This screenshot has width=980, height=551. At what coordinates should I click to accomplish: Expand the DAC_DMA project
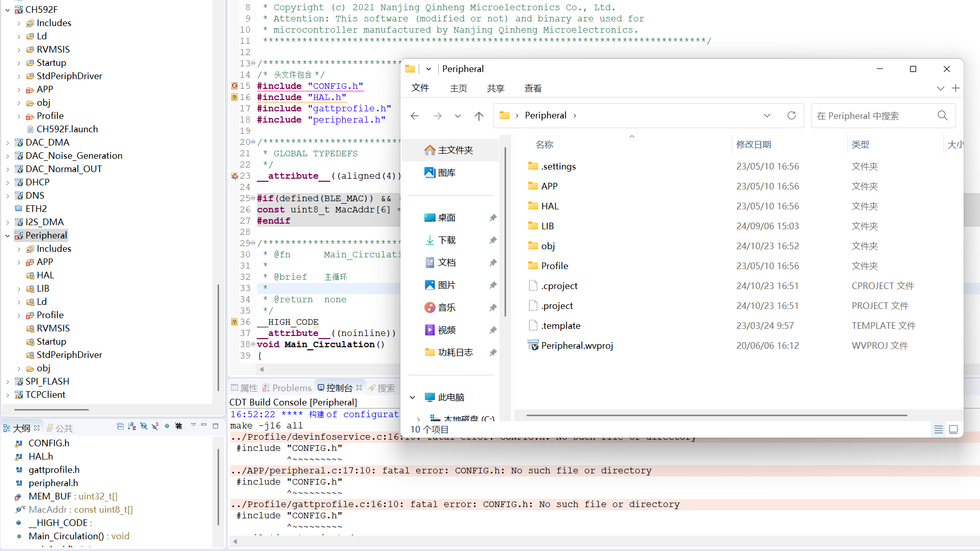pyautogui.click(x=8, y=142)
